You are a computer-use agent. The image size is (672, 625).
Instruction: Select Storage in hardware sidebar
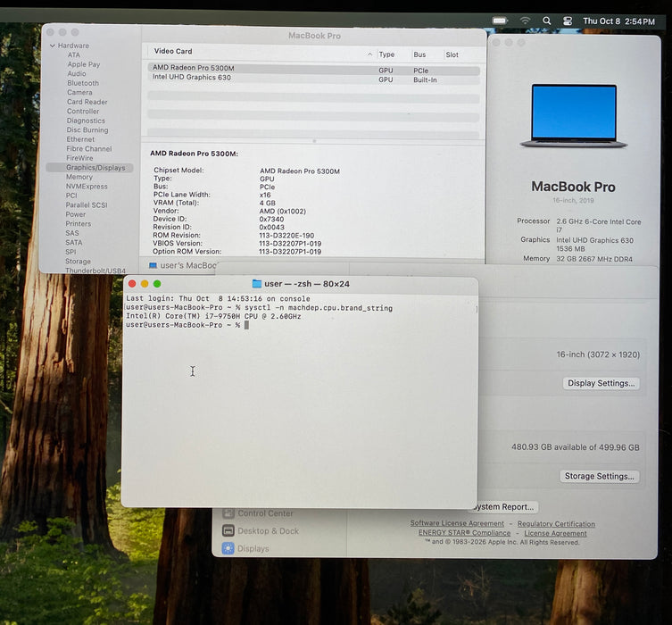click(x=78, y=262)
